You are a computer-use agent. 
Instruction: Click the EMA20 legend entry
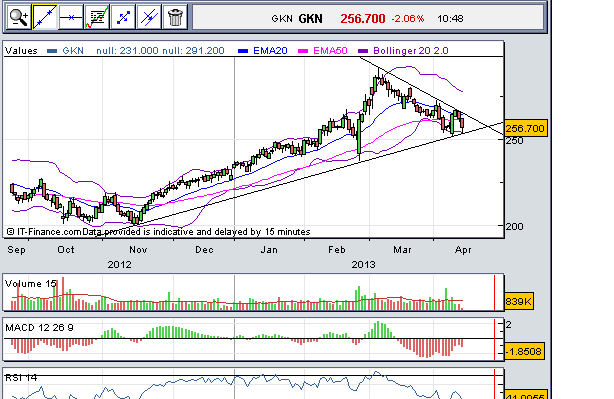263,51
